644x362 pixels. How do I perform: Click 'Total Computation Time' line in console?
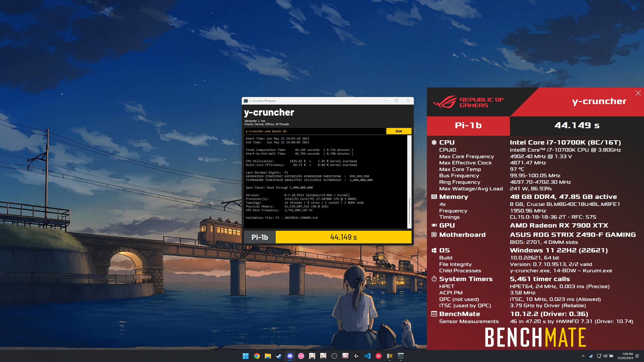pyautogui.click(x=299, y=150)
